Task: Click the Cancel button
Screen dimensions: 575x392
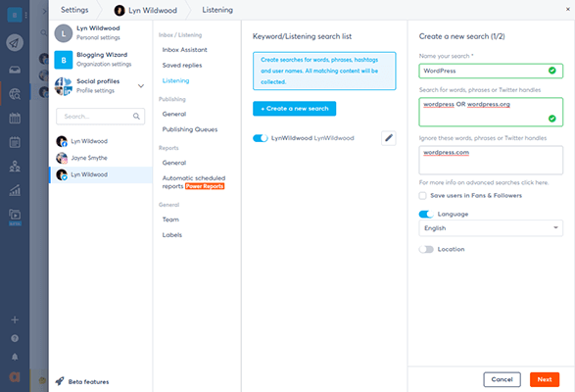Action: click(x=503, y=379)
